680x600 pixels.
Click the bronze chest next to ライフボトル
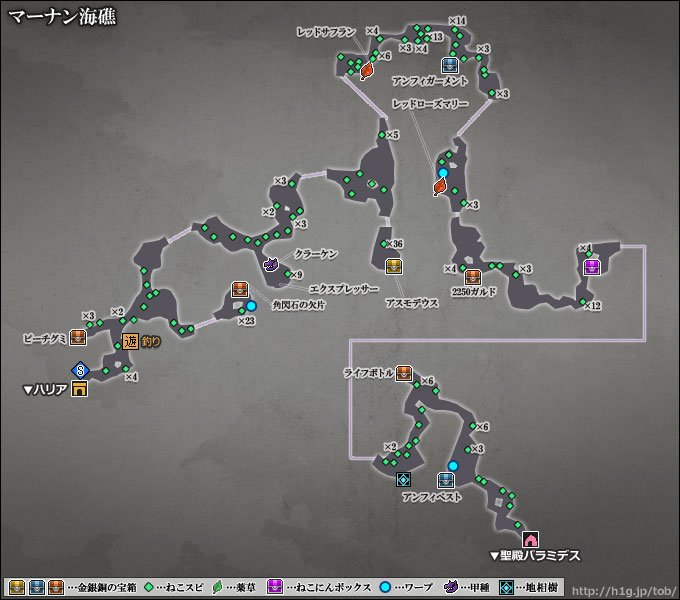[404, 373]
